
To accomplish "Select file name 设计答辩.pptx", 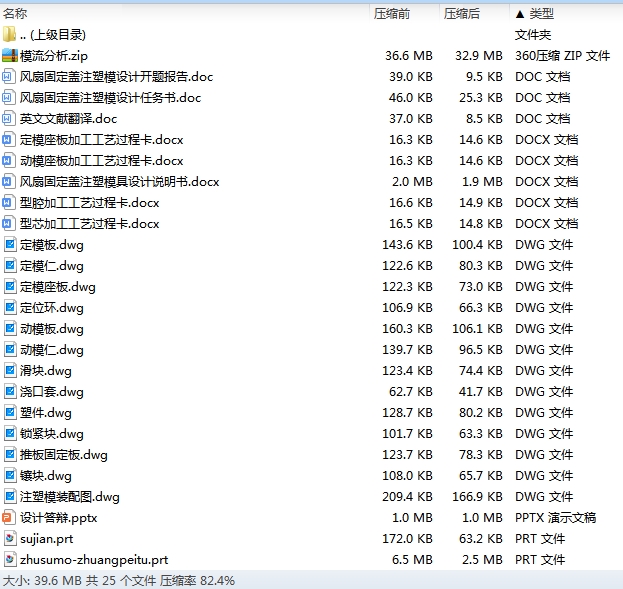I will [x=59, y=517].
